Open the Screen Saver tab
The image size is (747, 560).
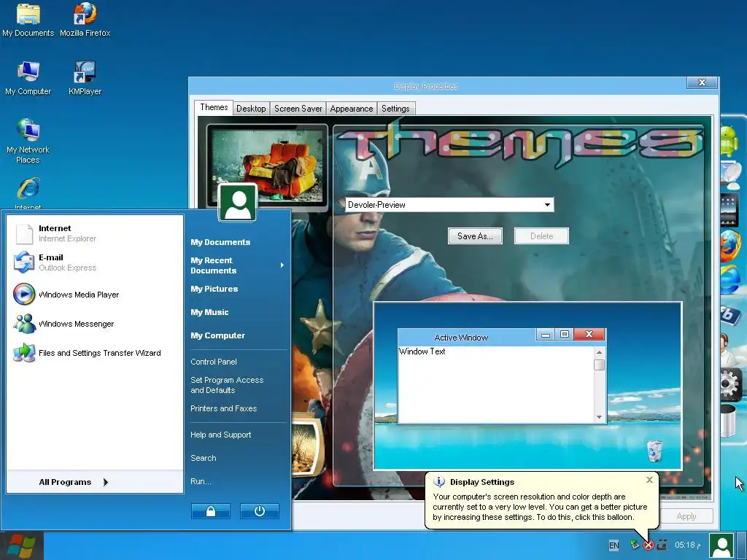click(298, 109)
